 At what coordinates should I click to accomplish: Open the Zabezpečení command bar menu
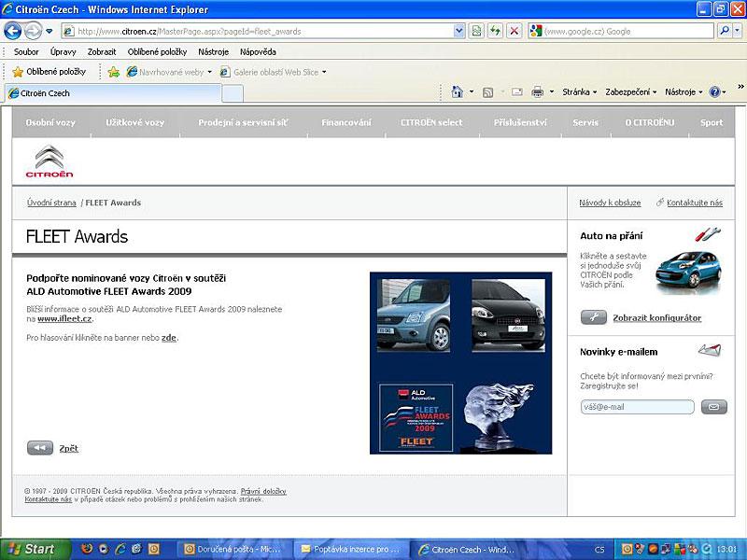point(631,91)
